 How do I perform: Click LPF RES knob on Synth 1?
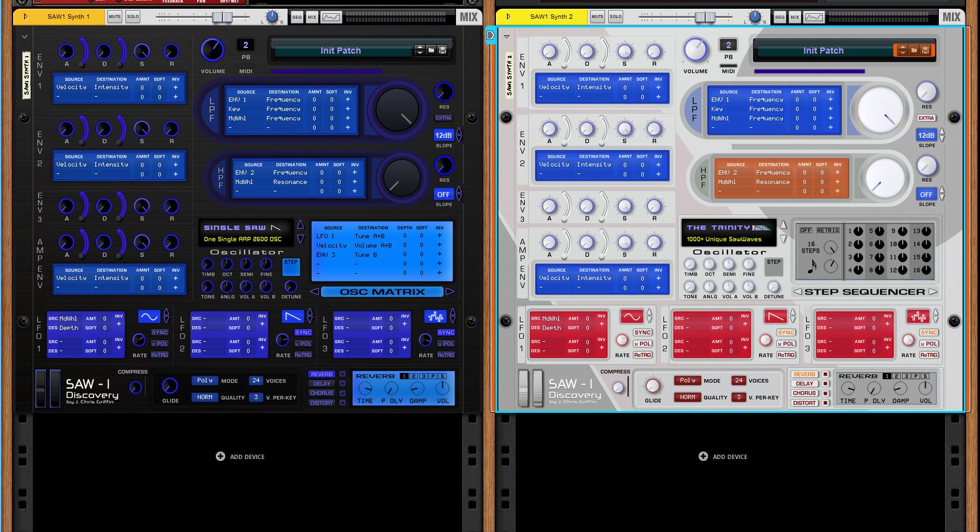(444, 92)
